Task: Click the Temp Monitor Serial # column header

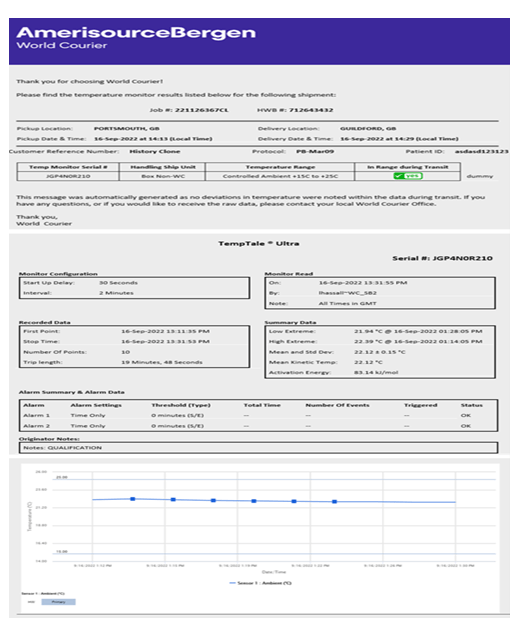Action: (68, 167)
